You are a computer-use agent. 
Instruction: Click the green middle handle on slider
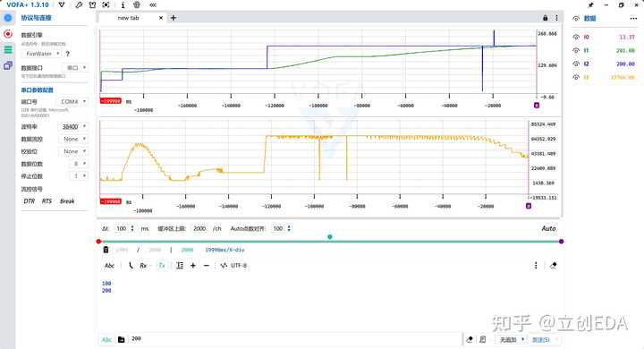click(330, 237)
